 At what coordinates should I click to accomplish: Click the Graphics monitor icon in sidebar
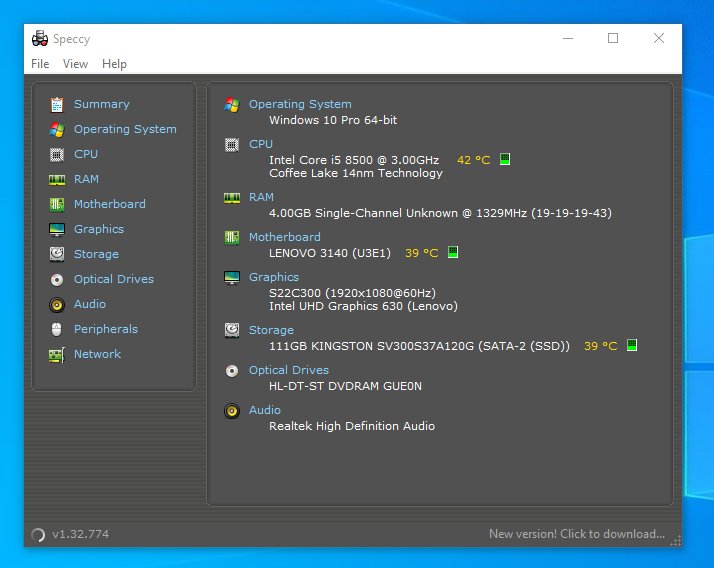point(57,230)
